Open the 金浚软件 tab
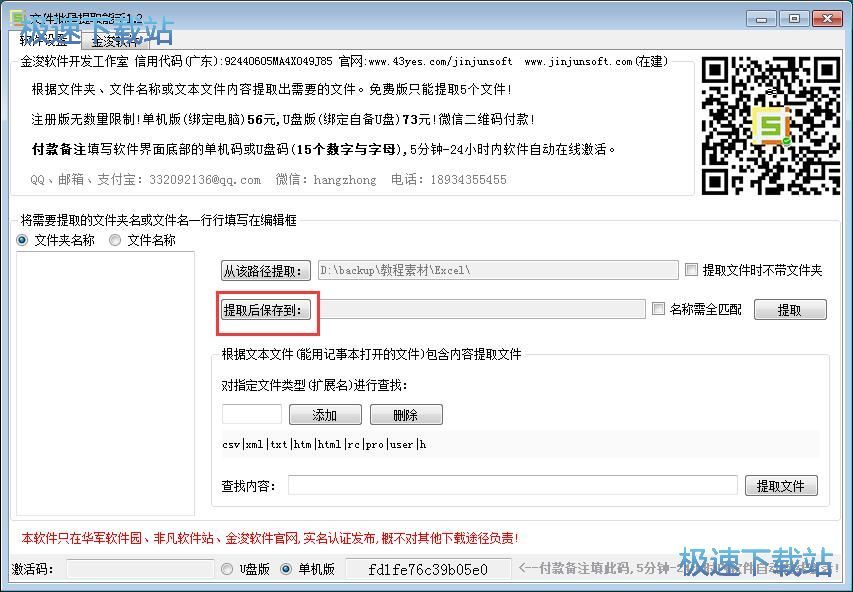 [x=115, y=41]
